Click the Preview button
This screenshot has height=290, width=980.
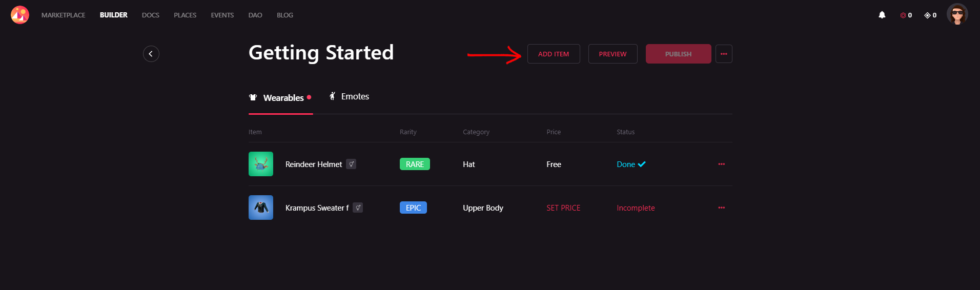[612, 54]
